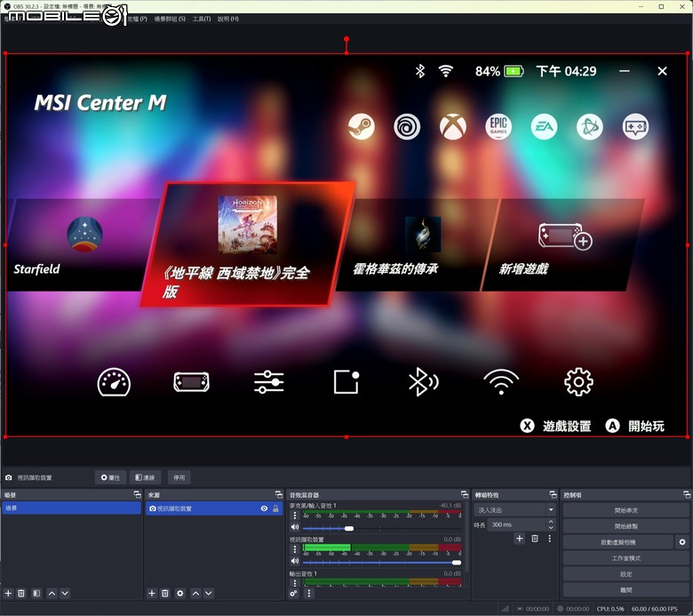Open the gear settings icon in MSI Center M
693x616 pixels.
(x=578, y=382)
